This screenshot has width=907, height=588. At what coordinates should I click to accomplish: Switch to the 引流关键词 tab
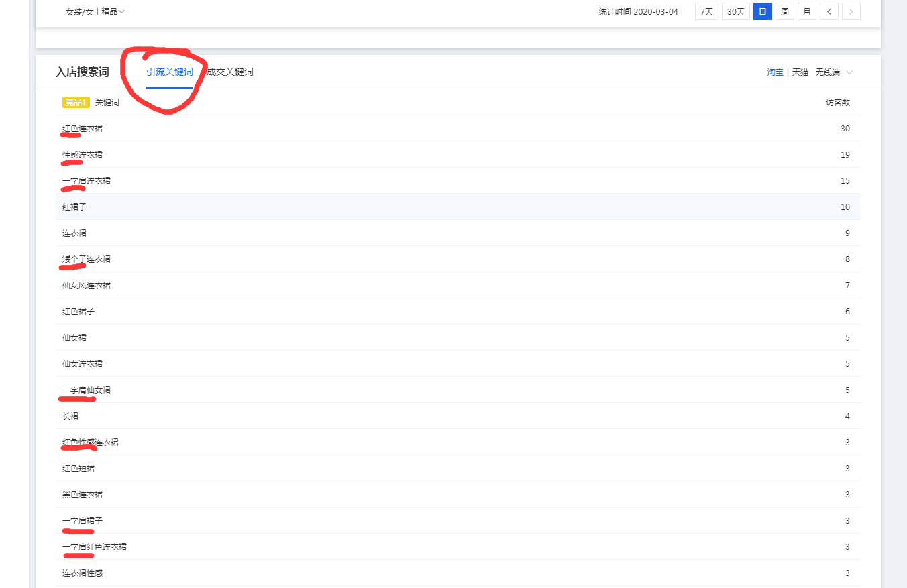(x=170, y=72)
